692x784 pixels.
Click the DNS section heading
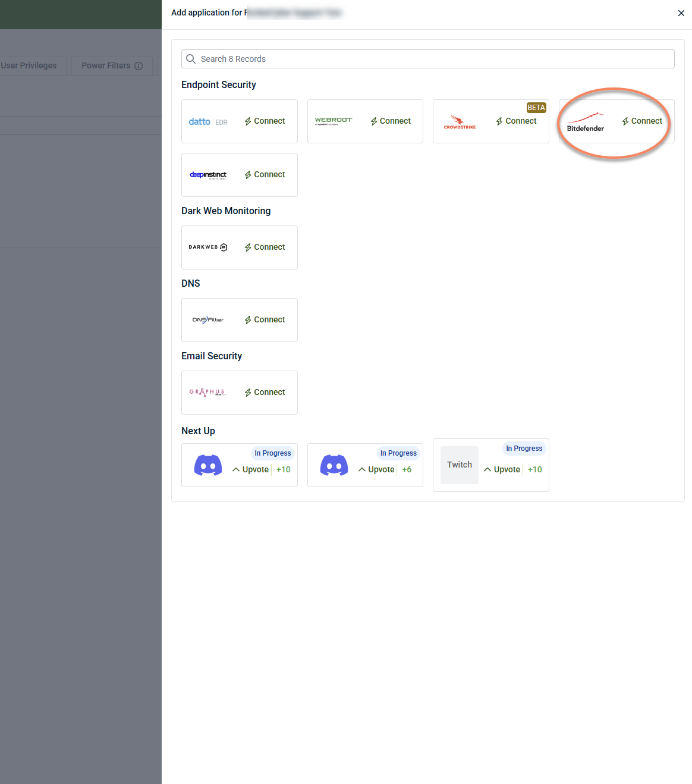pyautogui.click(x=191, y=284)
